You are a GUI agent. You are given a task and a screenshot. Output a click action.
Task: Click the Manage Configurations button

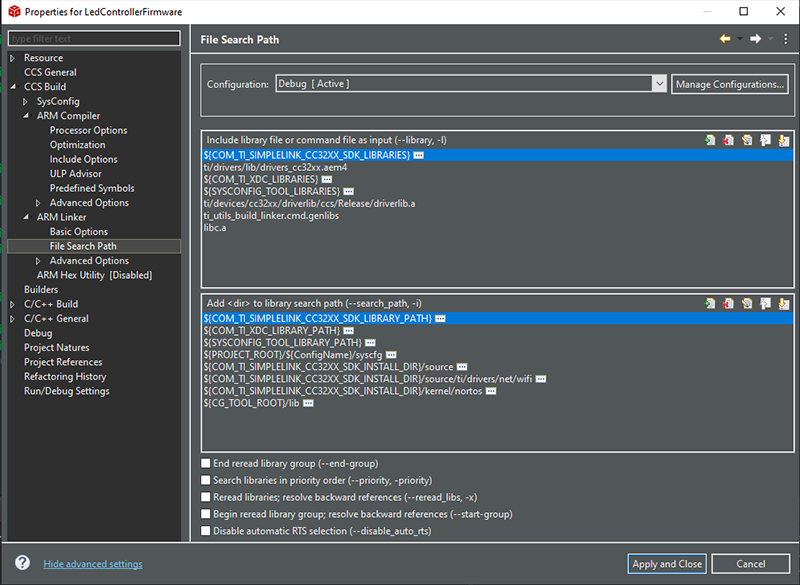[730, 84]
